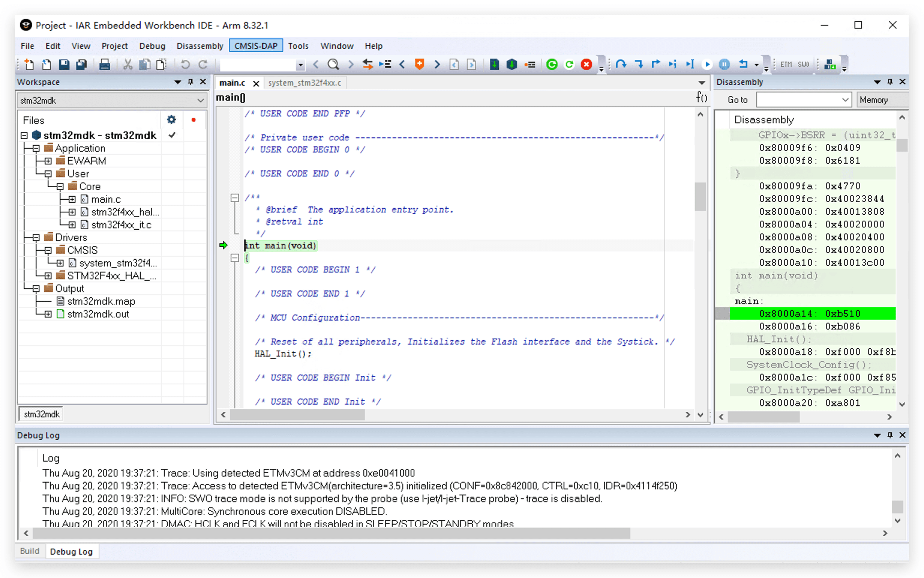Open the CMSIS-DAP menu

[256, 46]
